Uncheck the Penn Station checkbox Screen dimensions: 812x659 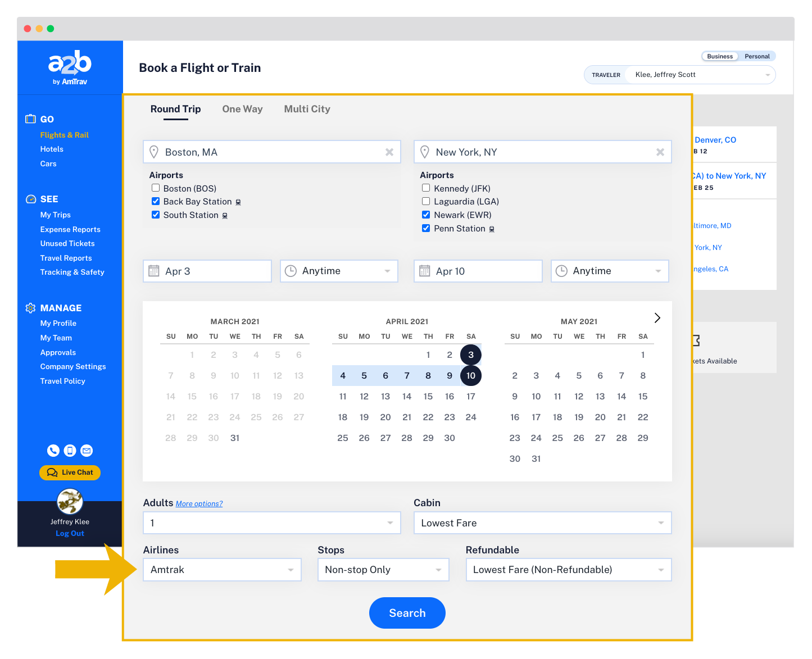[x=426, y=229]
